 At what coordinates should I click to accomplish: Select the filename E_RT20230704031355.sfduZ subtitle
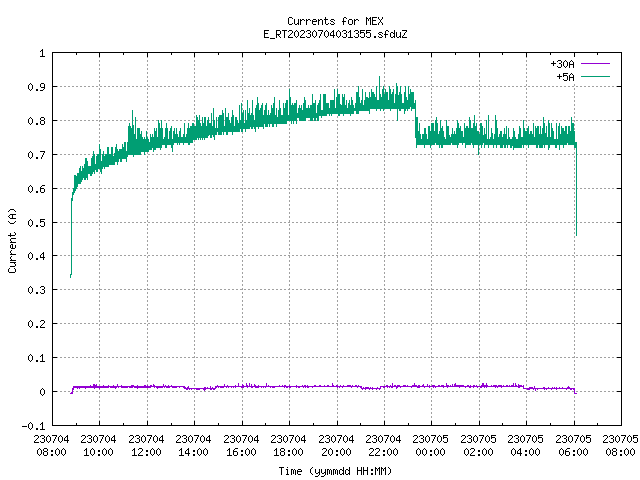(x=335, y=34)
